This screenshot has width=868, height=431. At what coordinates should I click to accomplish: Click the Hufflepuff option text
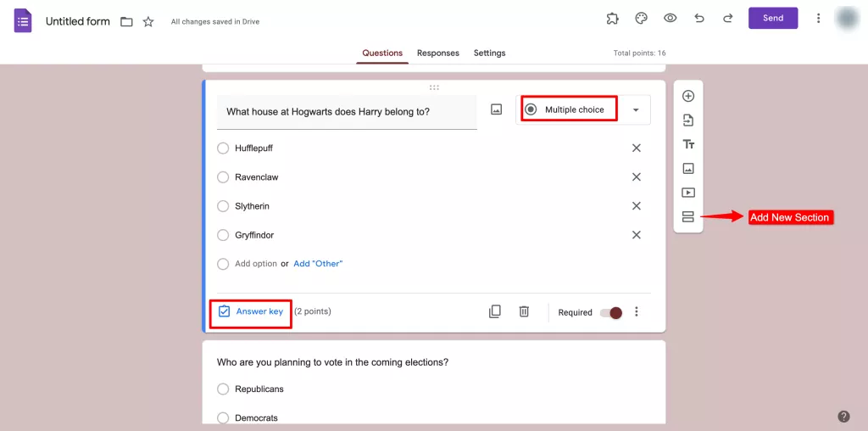click(x=253, y=148)
